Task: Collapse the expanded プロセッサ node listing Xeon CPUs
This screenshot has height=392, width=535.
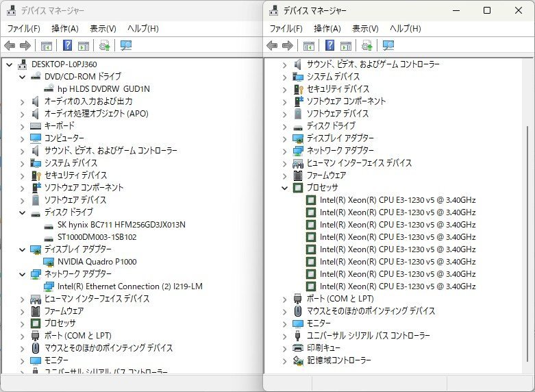Action: pyautogui.click(x=285, y=188)
